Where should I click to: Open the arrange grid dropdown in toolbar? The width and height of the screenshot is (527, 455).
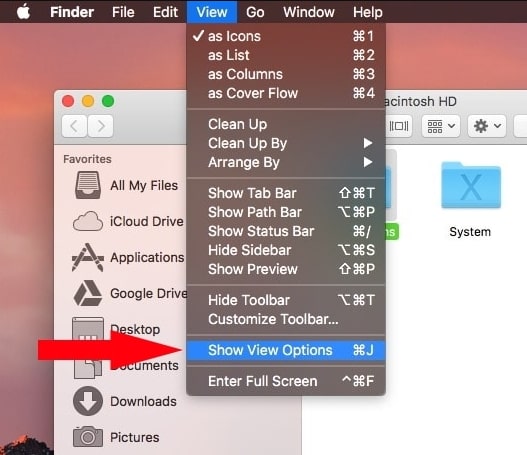441,126
